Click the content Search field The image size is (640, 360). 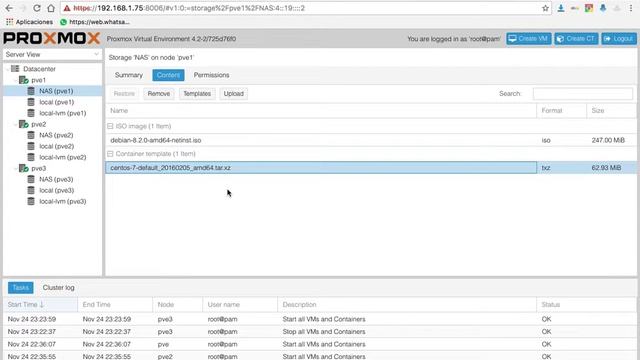pos(583,93)
